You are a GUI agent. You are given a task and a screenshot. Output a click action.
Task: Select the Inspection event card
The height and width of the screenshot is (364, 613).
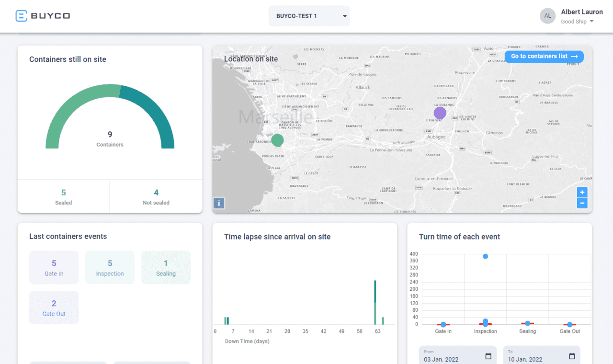point(110,267)
